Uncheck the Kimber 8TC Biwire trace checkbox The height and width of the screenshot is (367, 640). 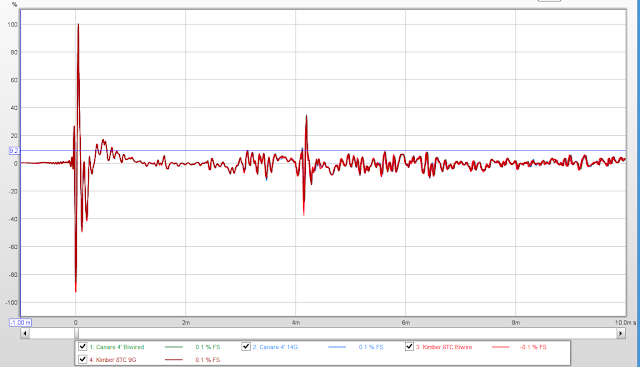409,347
